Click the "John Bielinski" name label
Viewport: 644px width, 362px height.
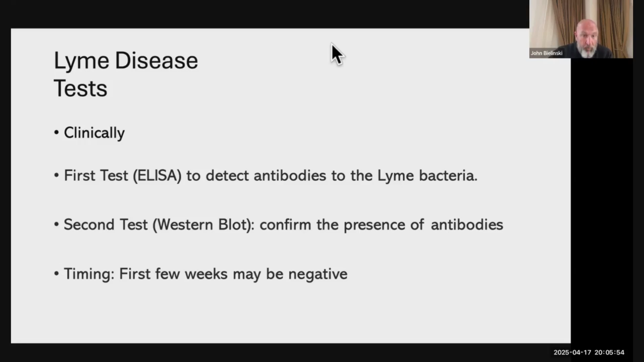tap(546, 53)
